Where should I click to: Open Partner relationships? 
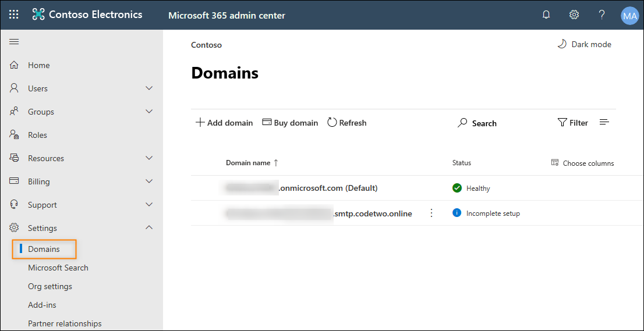pyautogui.click(x=65, y=323)
